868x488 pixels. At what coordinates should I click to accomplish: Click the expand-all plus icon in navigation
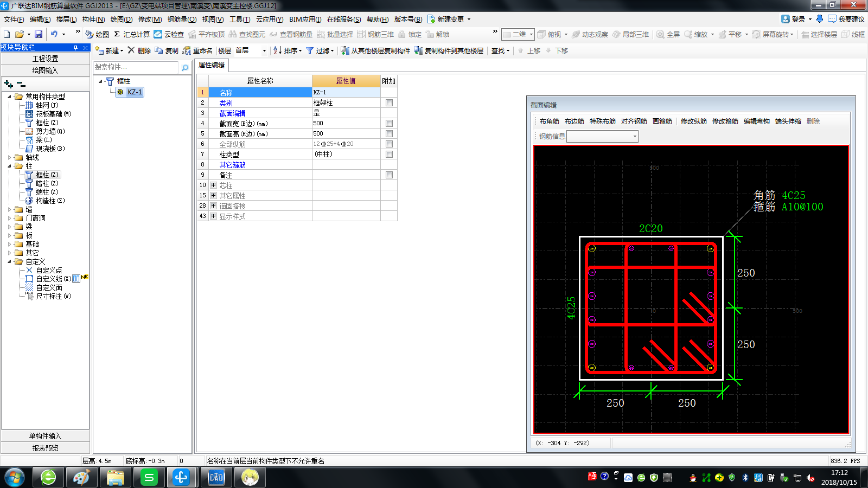point(9,84)
